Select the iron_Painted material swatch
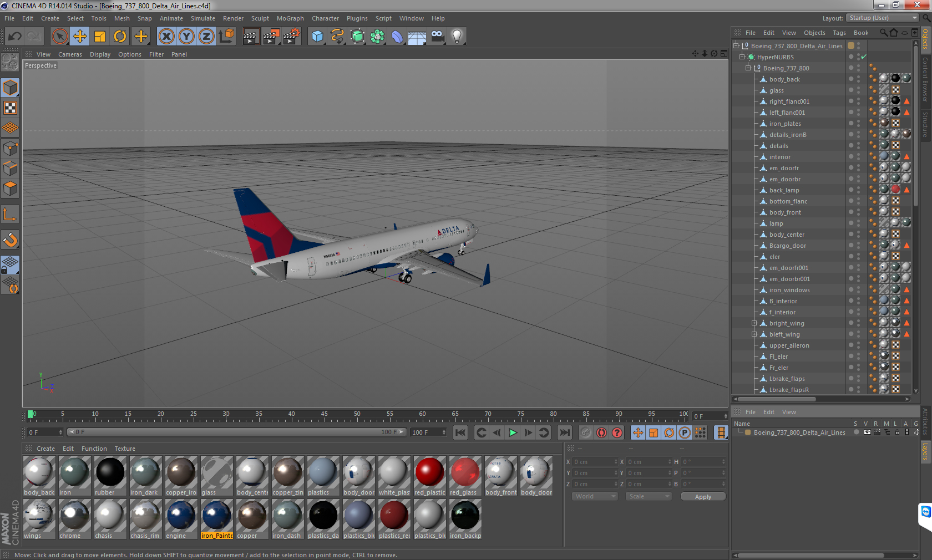Image resolution: width=932 pixels, height=560 pixels. [x=216, y=518]
